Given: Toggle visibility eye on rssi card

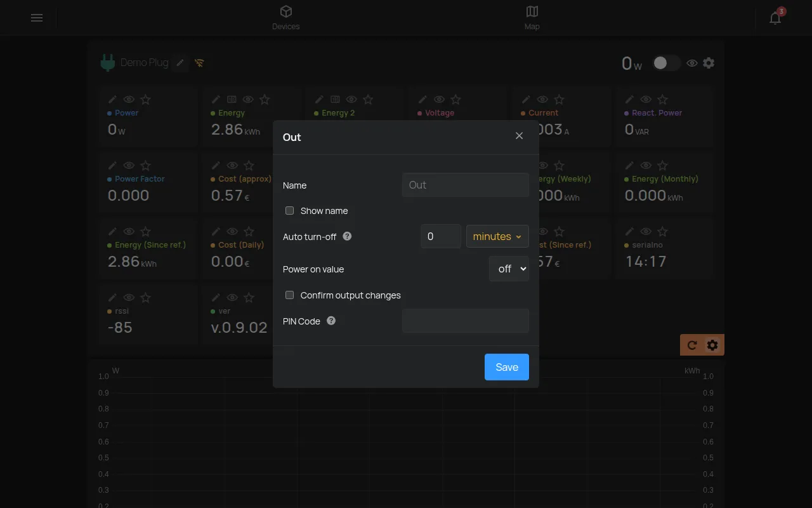Looking at the screenshot, I should click(x=129, y=298).
